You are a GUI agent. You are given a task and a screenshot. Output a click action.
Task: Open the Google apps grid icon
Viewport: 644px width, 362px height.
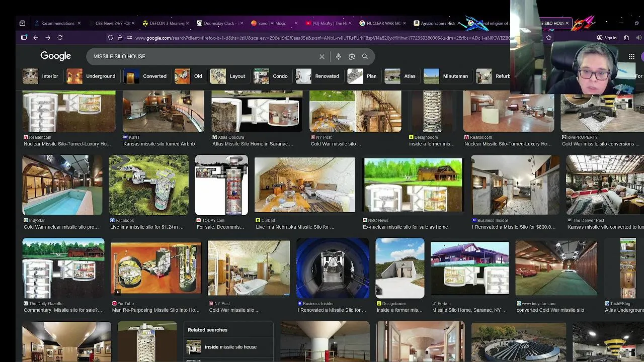pyautogui.click(x=631, y=56)
